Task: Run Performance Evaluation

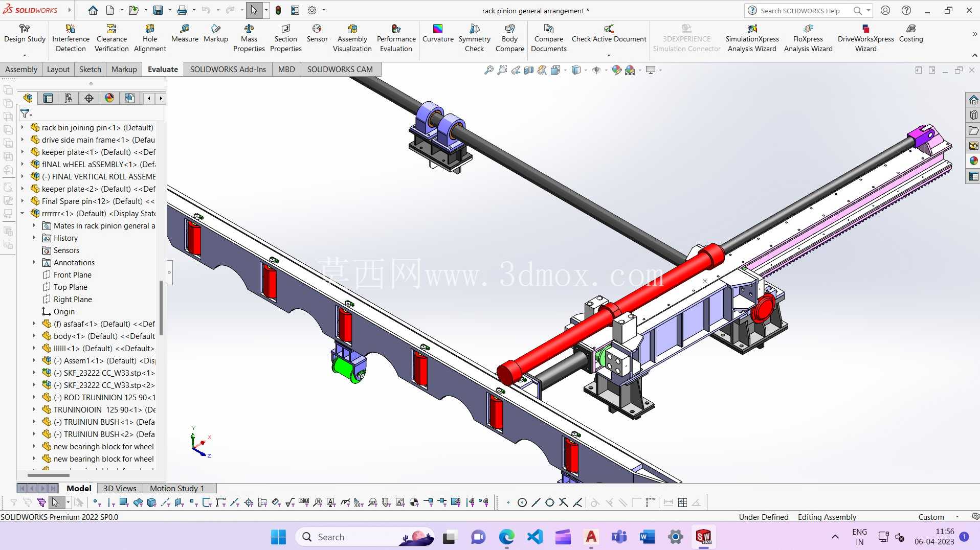Action: tap(396, 38)
